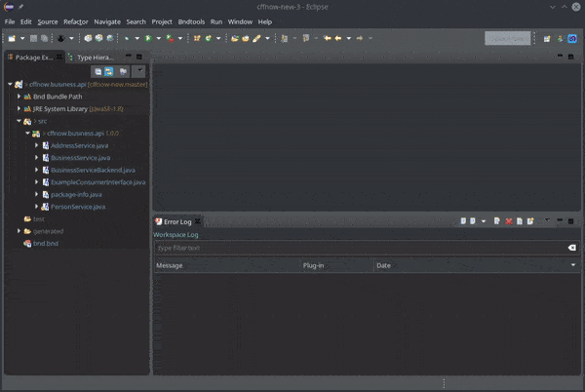585x392 pixels.
Task: Open the Error Log view menu arrow
Action: [x=547, y=220]
